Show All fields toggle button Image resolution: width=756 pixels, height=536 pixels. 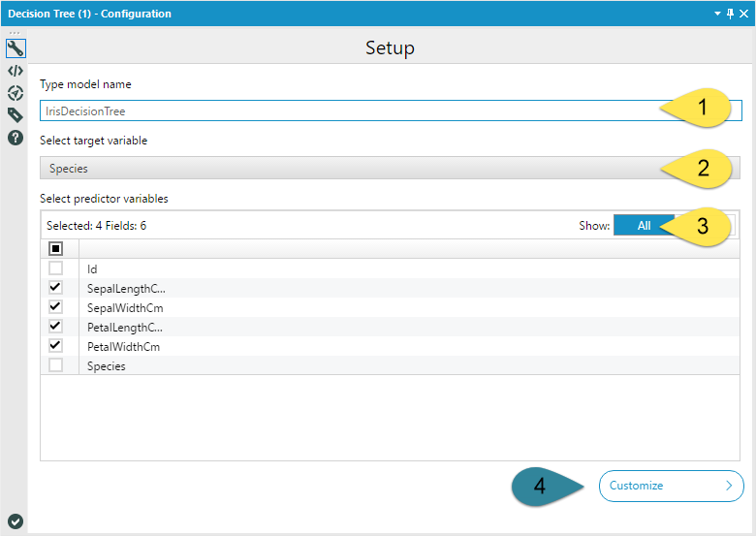point(645,226)
